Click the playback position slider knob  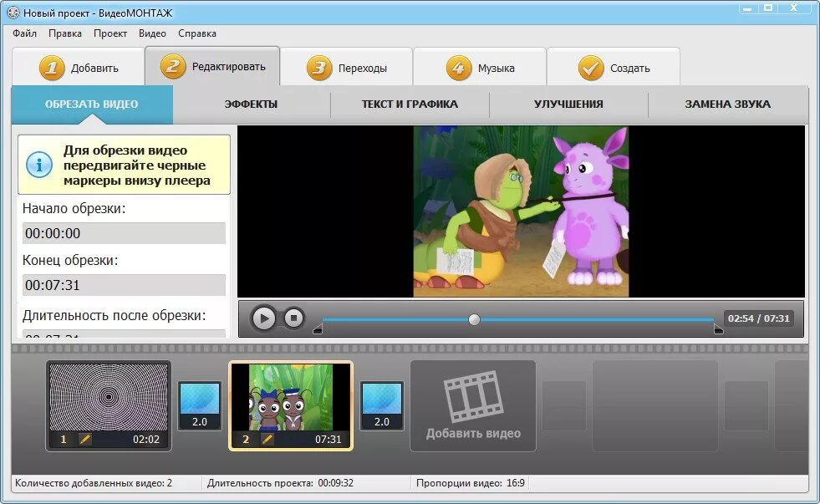[474, 319]
